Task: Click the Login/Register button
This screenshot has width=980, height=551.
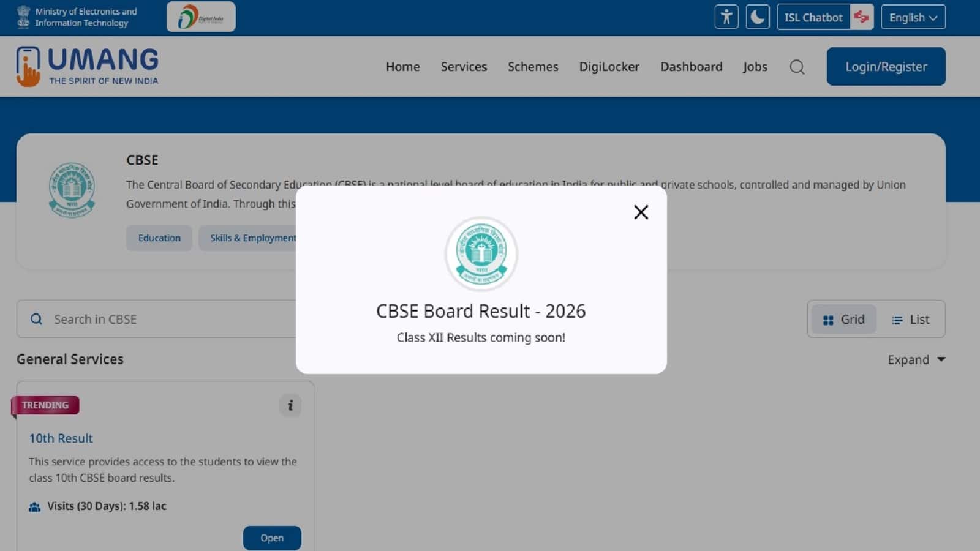Action: click(886, 67)
